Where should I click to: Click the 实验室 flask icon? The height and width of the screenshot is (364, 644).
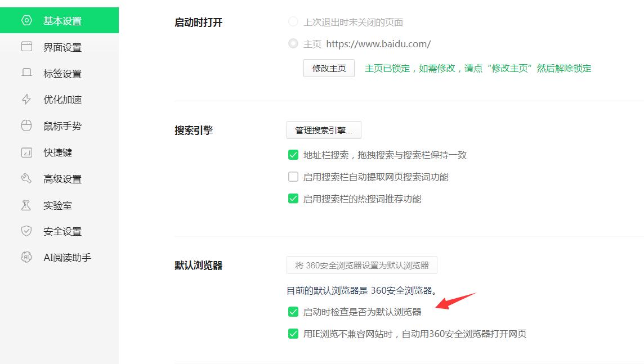click(26, 205)
